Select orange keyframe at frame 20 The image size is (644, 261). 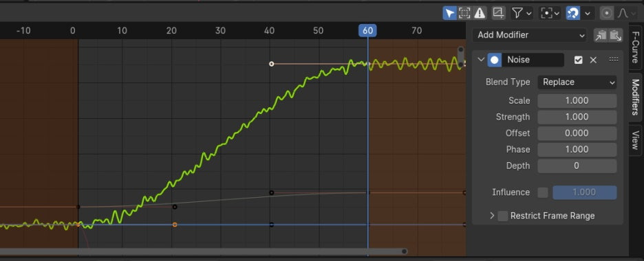pos(175,225)
